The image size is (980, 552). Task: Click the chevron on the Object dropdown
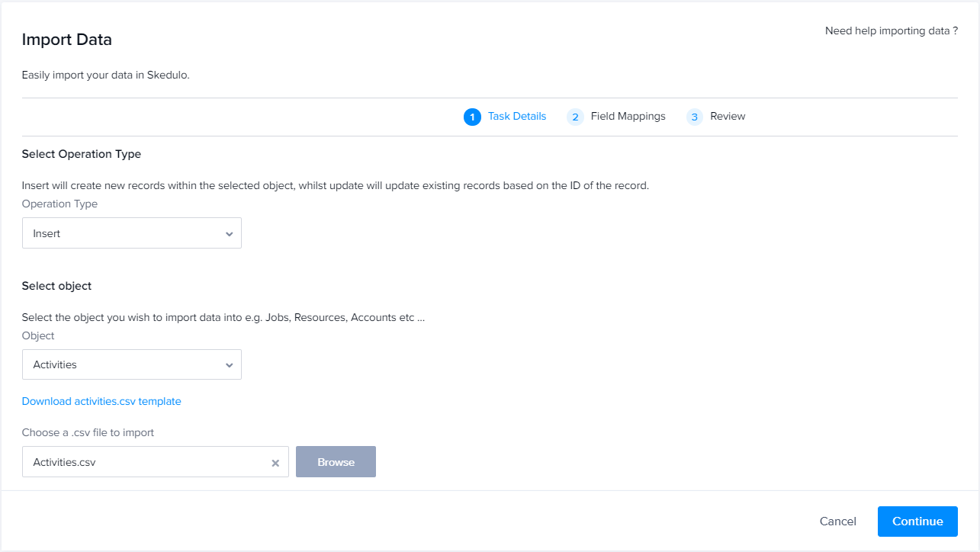(x=229, y=364)
